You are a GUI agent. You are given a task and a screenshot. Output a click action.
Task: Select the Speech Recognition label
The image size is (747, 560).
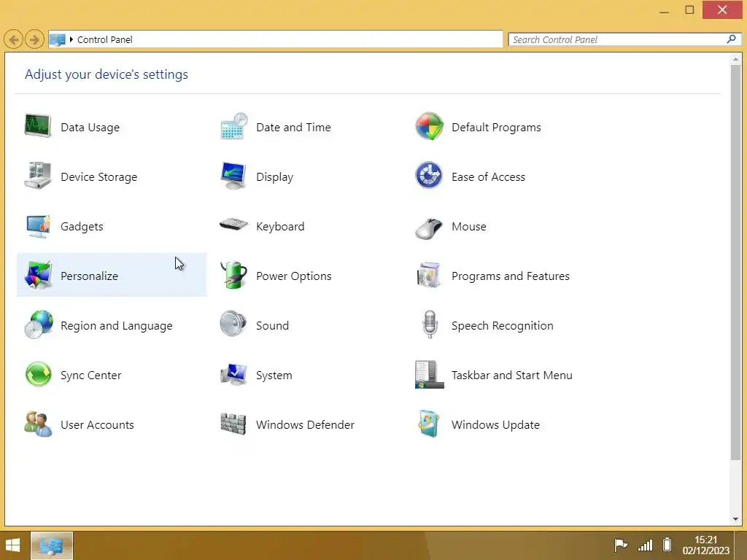coord(502,326)
